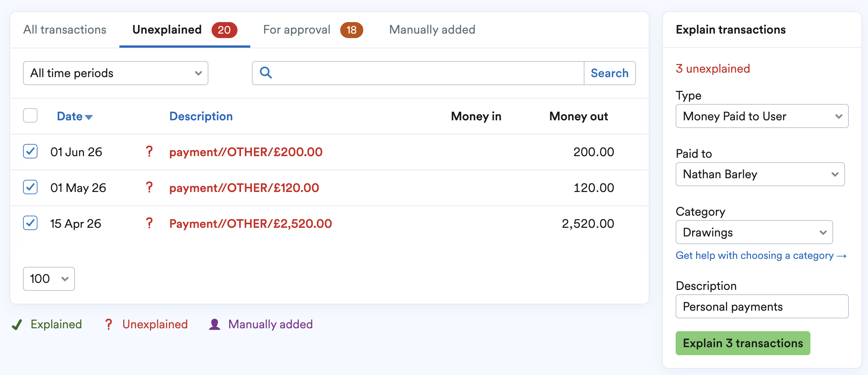Open the Manually added tab
Image resolution: width=868 pixels, height=375 pixels.
click(432, 30)
